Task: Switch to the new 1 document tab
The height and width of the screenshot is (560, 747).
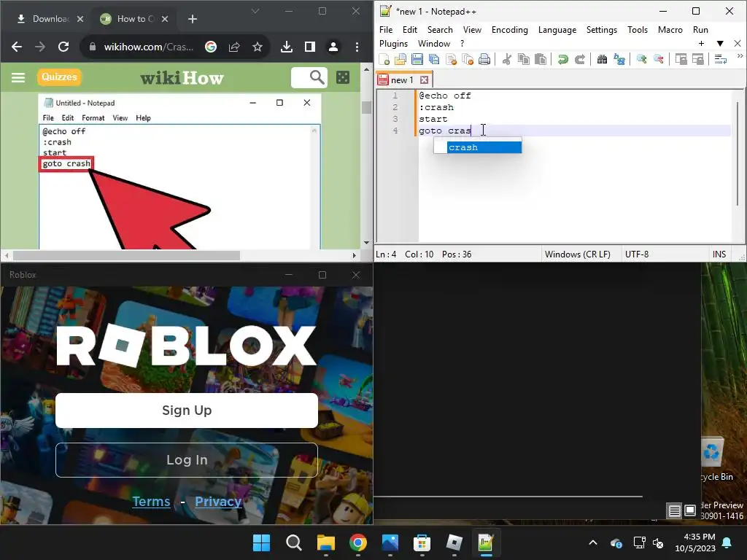Action: (402, 80)
